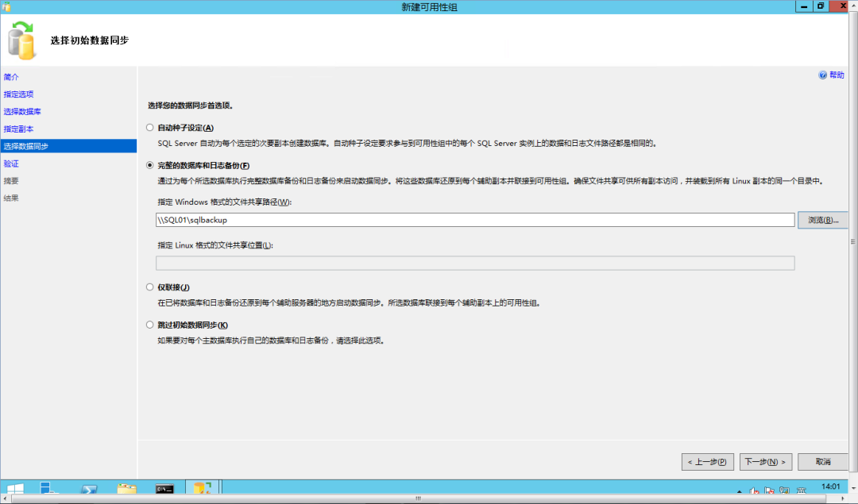Select 完整的数据库和日志备份 radio option

[149, 165]
